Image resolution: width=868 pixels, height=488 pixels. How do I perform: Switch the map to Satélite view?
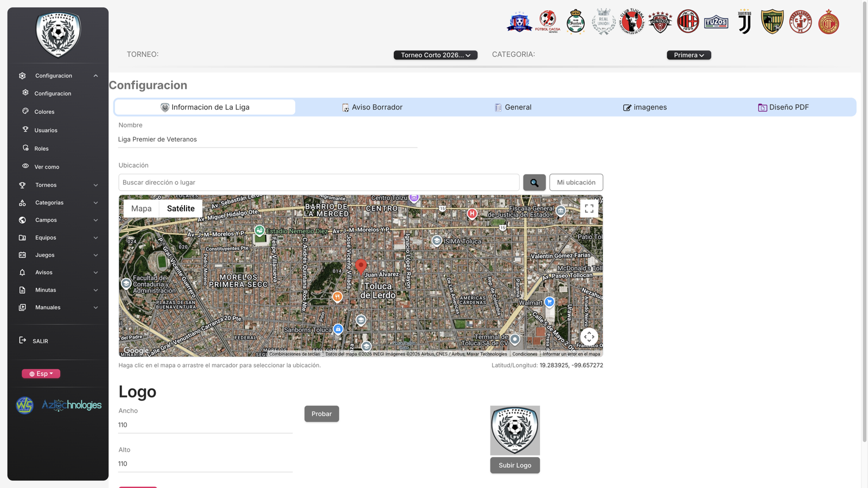pyautogui.click(x=181, y=209)
